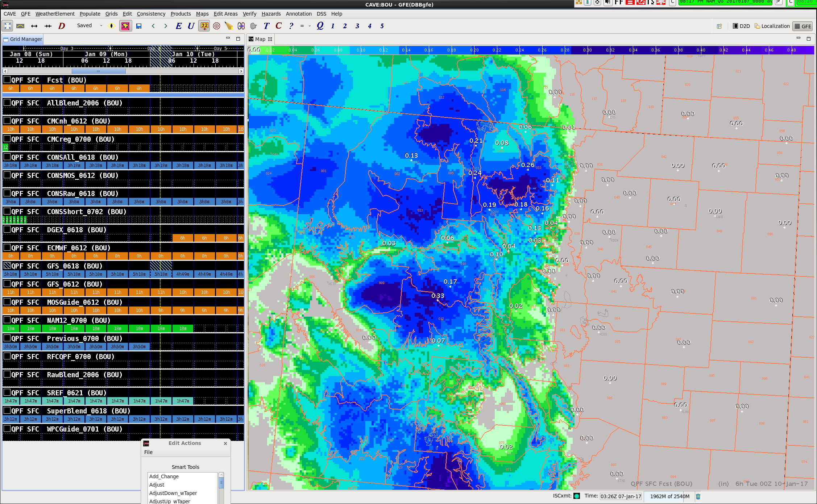Open the WeatherElement menu
Image resolution: width=817 pixels, height=504 pixels.
point(55,14)
